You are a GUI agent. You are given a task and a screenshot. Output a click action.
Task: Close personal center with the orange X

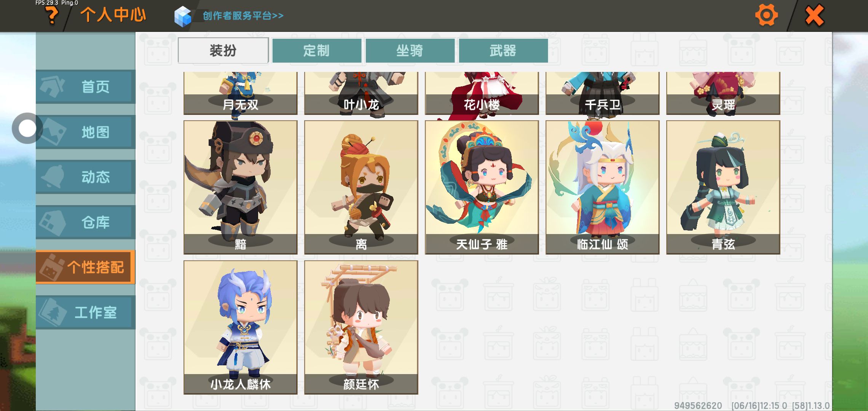[814, 15]
